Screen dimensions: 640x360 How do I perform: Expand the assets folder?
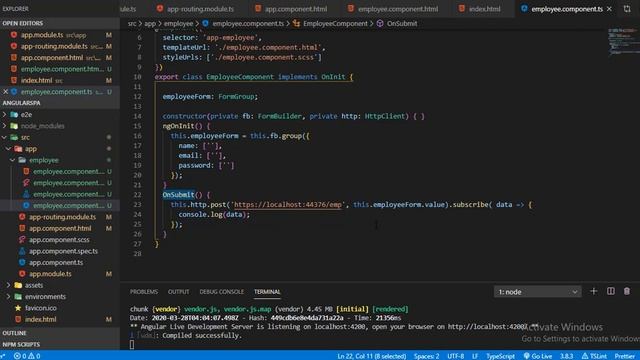[x=59, y=285]
